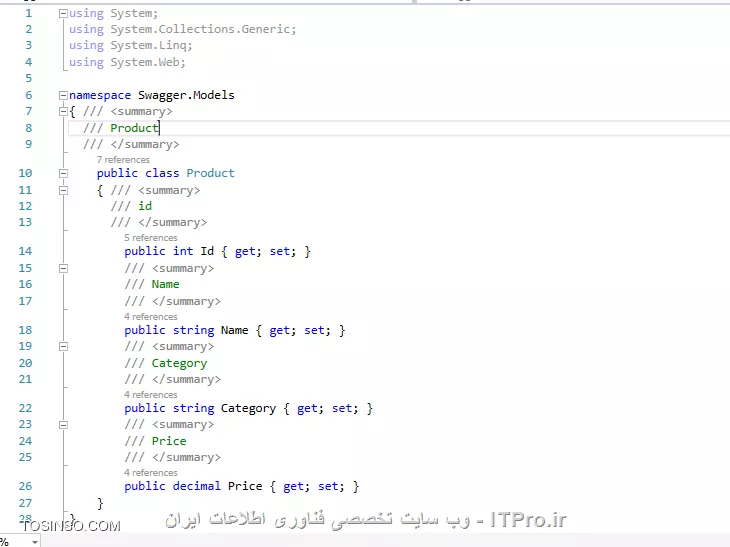This screenshot has height=547, width=730.
Task: Click the 'namespace' keyword on line 6
Action: tap(100, 95)
